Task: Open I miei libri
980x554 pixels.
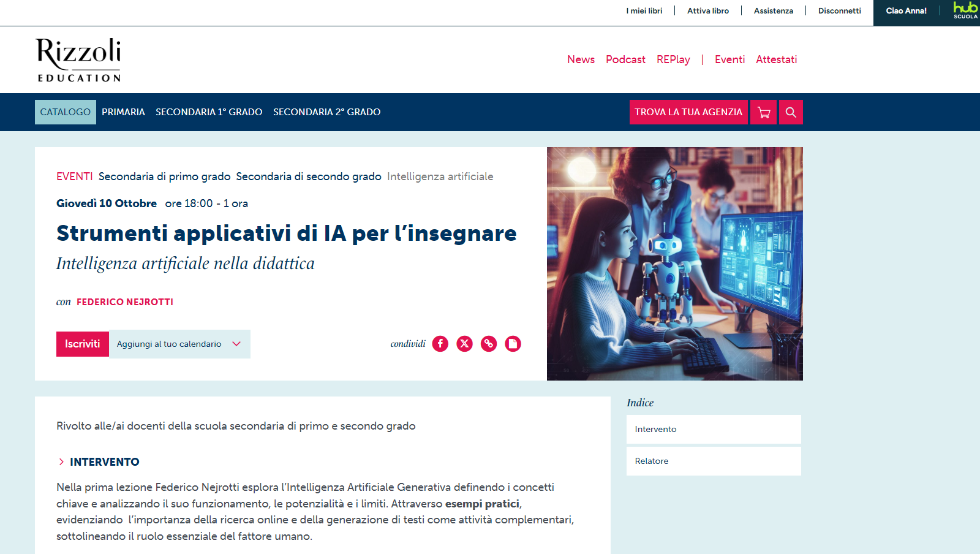Action: coord(644,10)
